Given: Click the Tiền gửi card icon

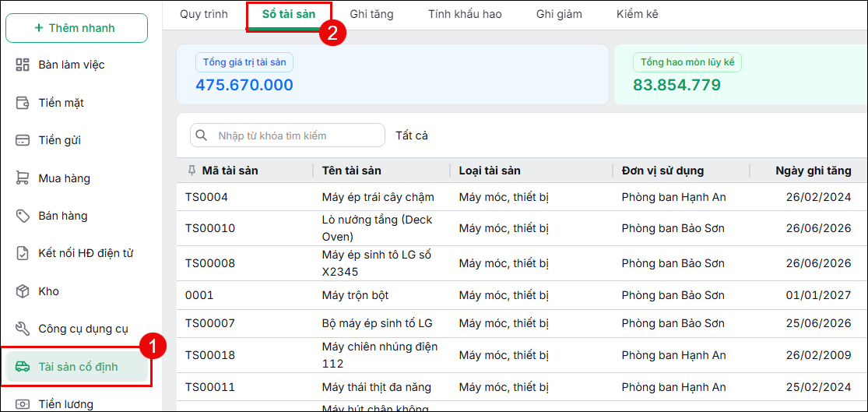Looking at the screenshot, I should point(22,140).
